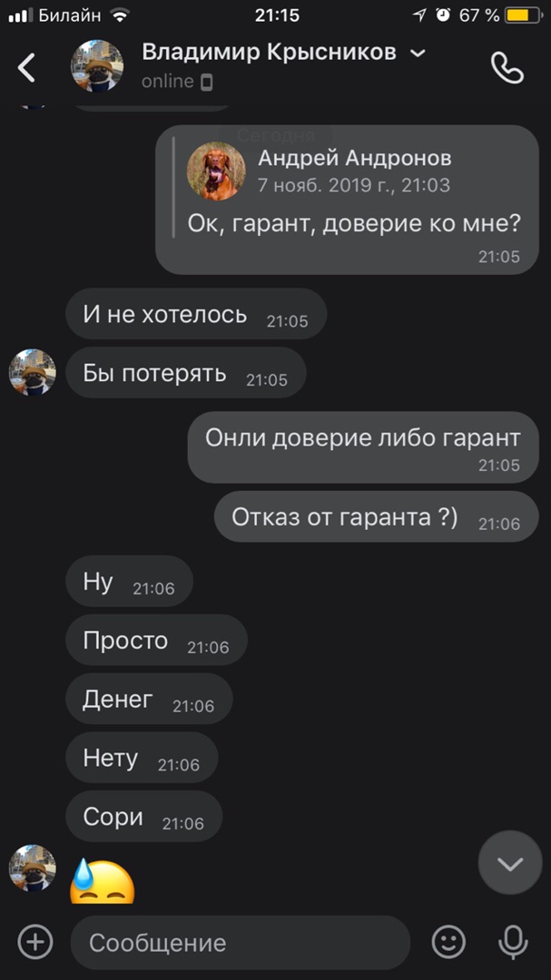551x980 pixels.
Task: Select message 'Онли доверие либо гарант'
Action: 363,446
